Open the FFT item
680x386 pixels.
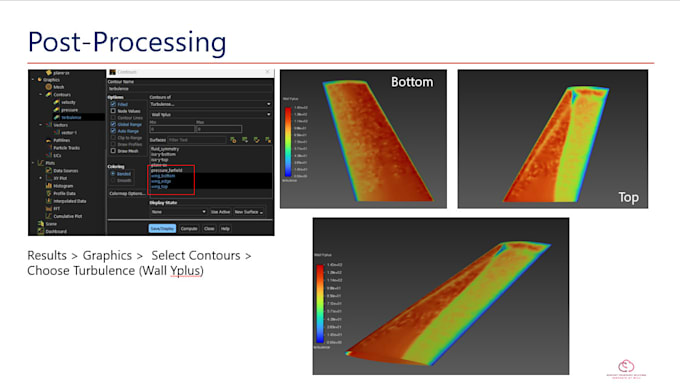click(x=56, y=209)
